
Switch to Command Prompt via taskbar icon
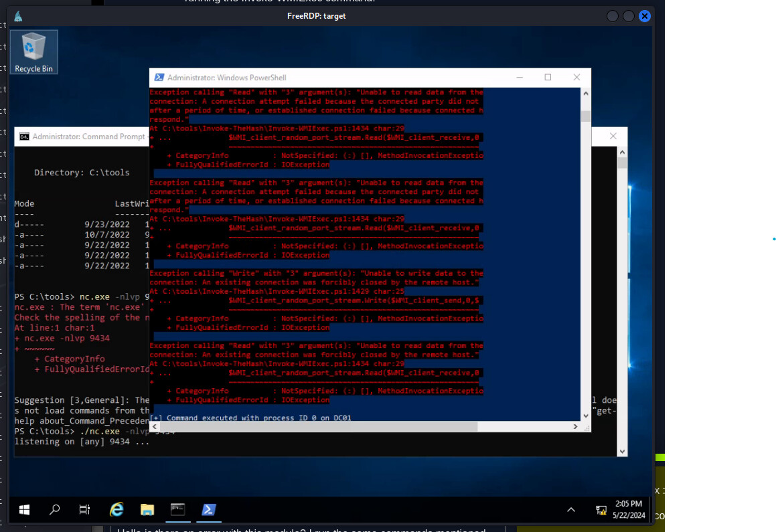(177, 510)
